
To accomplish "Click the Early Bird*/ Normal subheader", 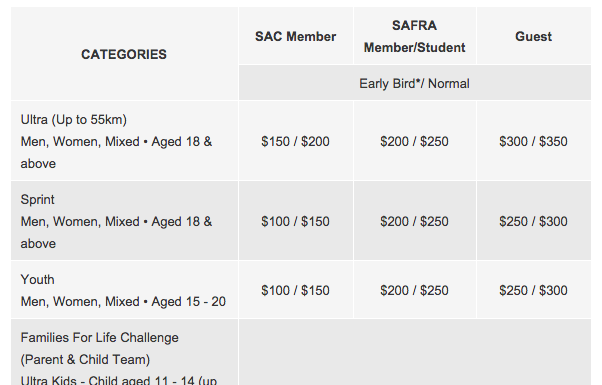I will click(414, 83).
